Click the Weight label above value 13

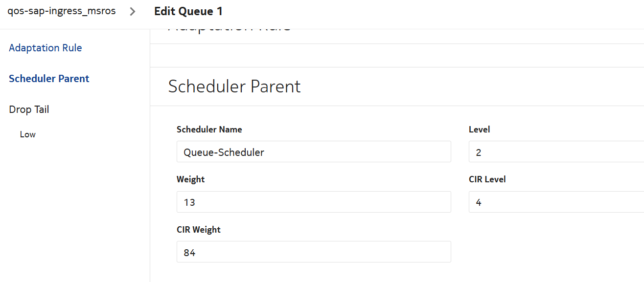(190, 179)
